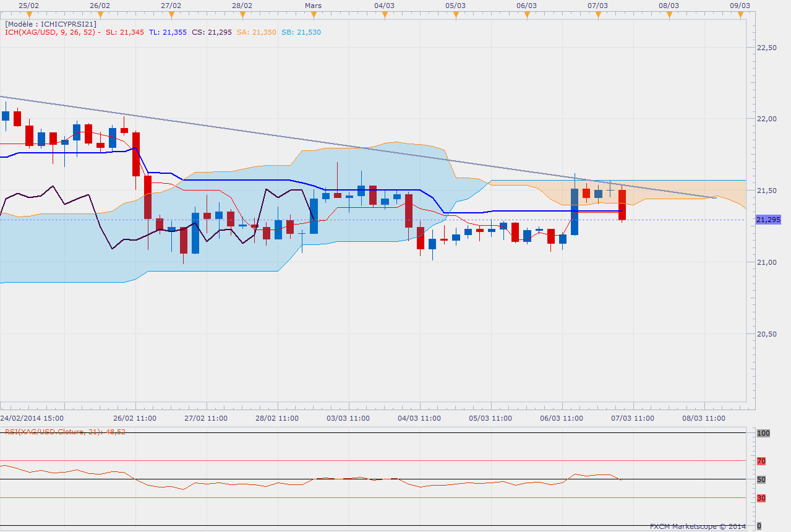Viewport: 791px width, 532px height.
Task: Select the ICH(XAG/USD, 9, 26, 52) indicator label
Action: coord(51,32)
